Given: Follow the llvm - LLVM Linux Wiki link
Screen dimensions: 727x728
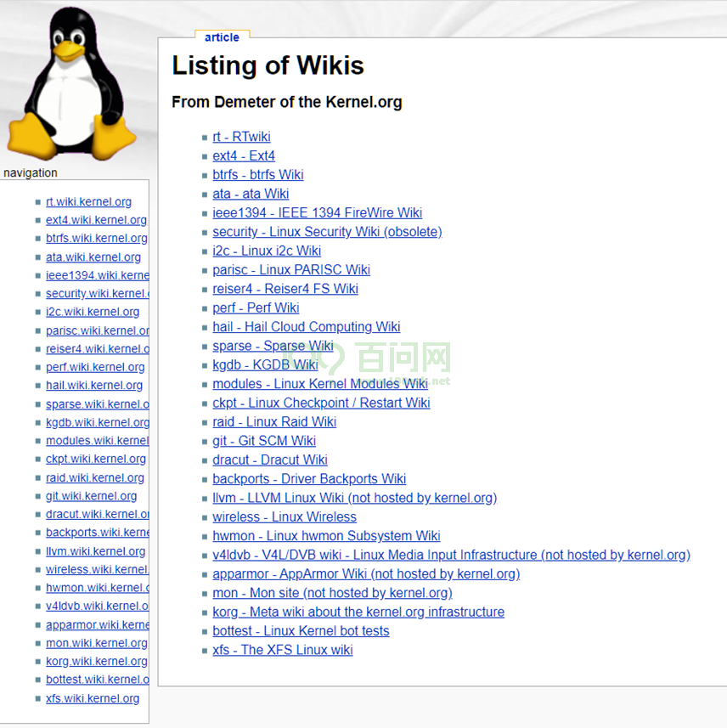Looking at the screenshot, I should 354,498.
